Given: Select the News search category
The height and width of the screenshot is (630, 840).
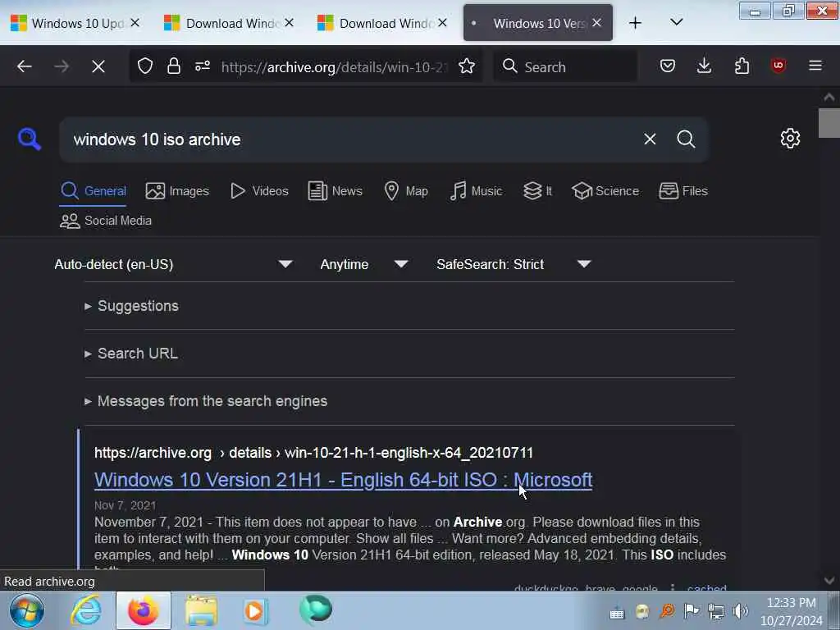Looking at the screenshot, I should (336, 191).
